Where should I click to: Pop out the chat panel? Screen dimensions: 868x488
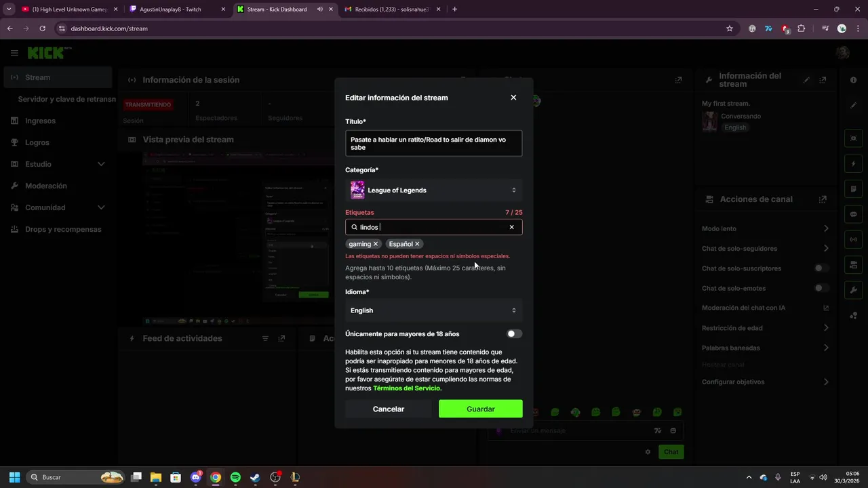[679, 80]
